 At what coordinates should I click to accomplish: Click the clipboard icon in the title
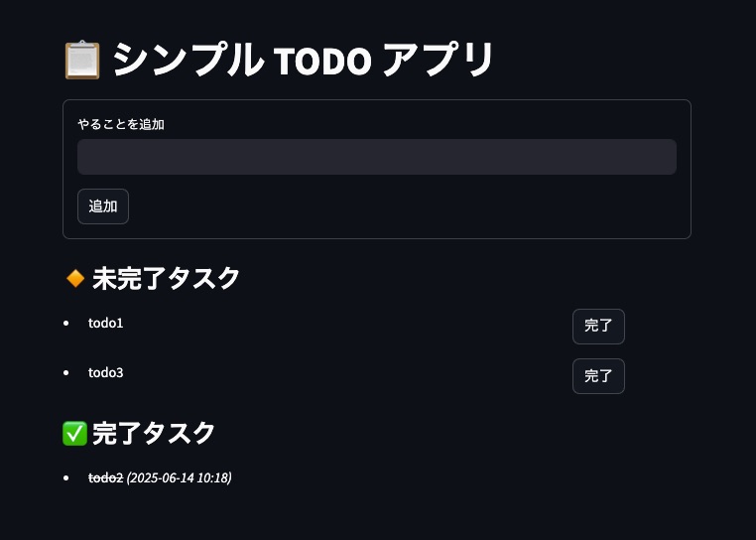pos(82,60)
